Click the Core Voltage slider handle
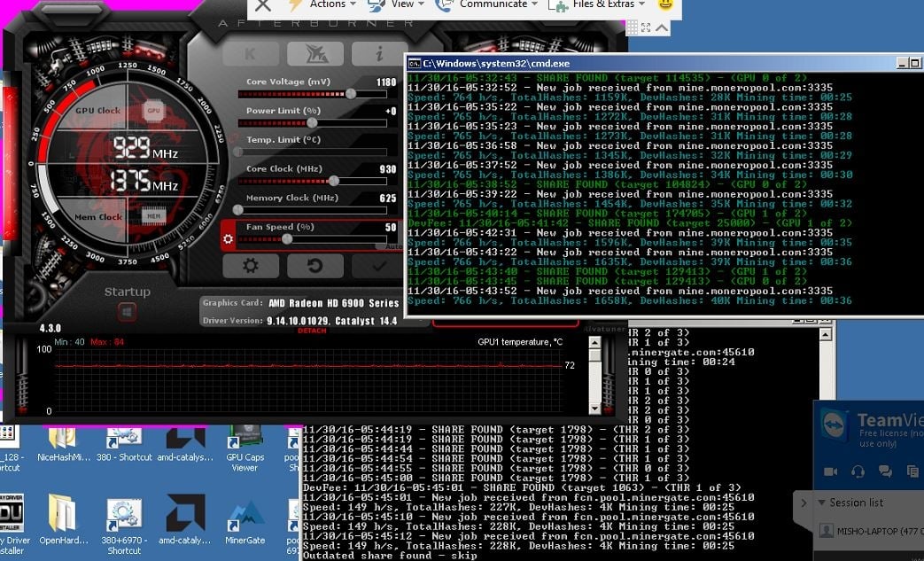Screen dimensions: 924x561 pos(351,93)
